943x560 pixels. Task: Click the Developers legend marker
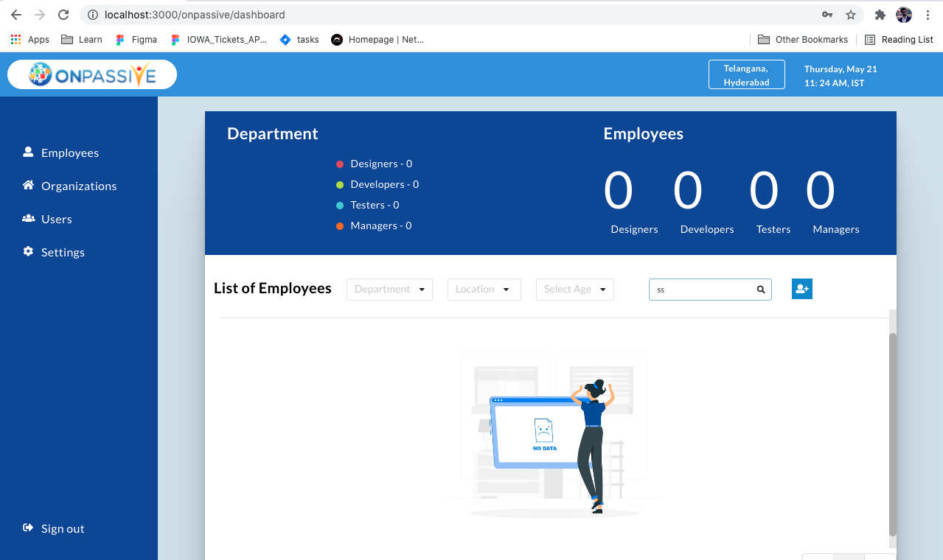tap(339, 184)
